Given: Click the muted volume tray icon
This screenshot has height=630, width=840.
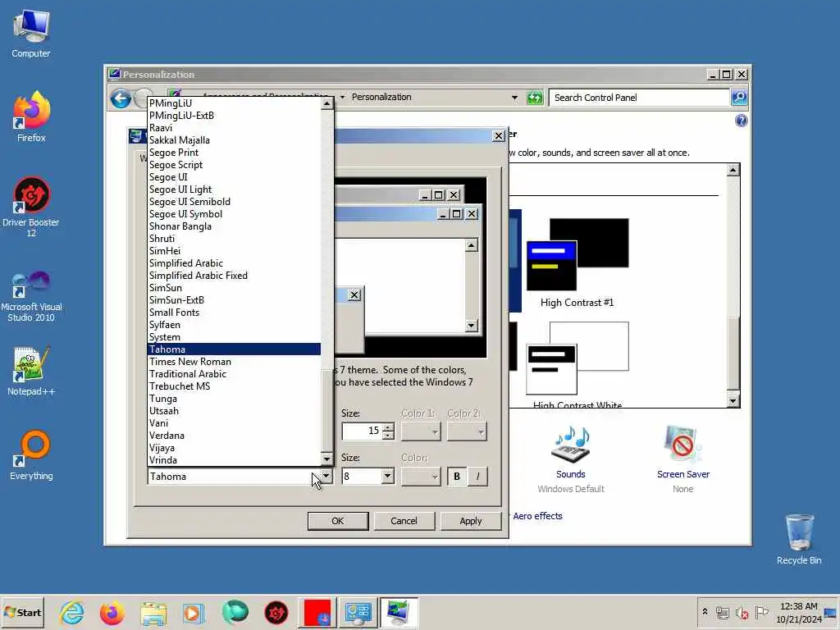Looking at the screenshot, I should point(742,613).
